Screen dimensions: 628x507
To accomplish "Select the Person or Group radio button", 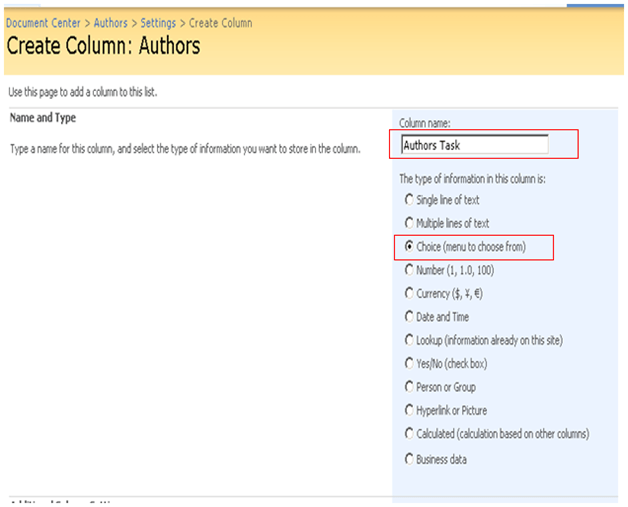I will point(408,387).
